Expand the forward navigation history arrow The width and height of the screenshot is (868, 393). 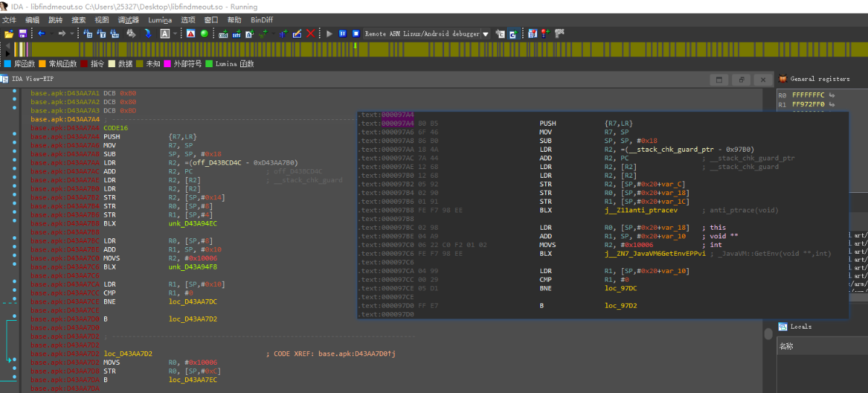[72, 34]
